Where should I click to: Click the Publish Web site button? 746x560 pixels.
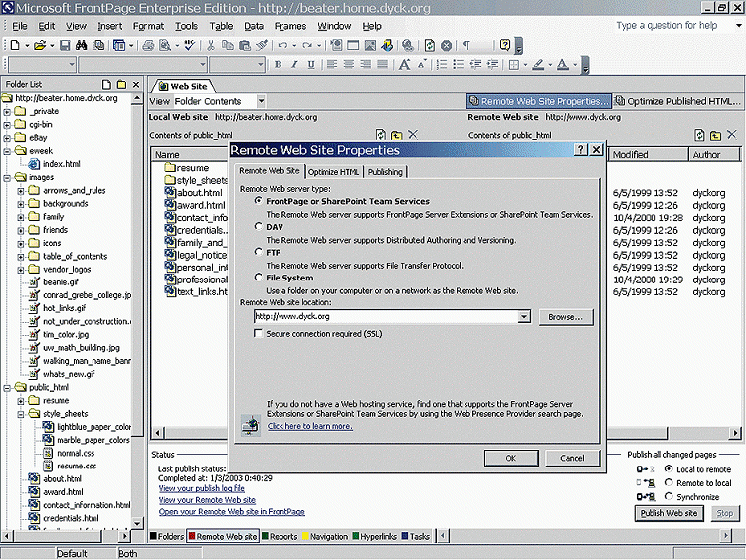(668, 513)
